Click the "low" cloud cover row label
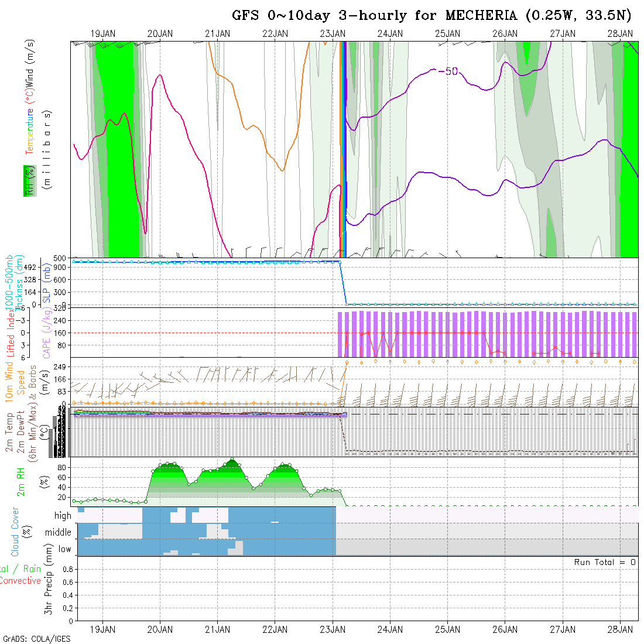 click(x=64, y=549)
